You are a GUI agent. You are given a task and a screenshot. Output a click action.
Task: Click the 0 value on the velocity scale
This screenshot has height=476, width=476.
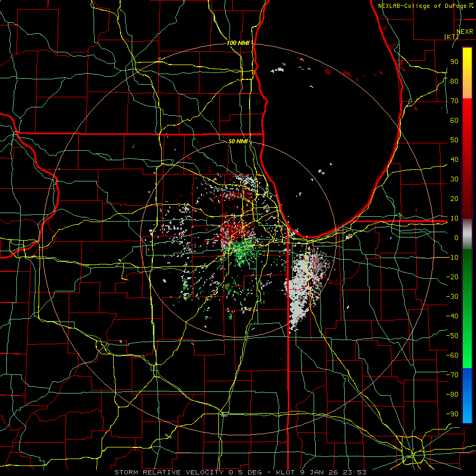tap(456, 238)
